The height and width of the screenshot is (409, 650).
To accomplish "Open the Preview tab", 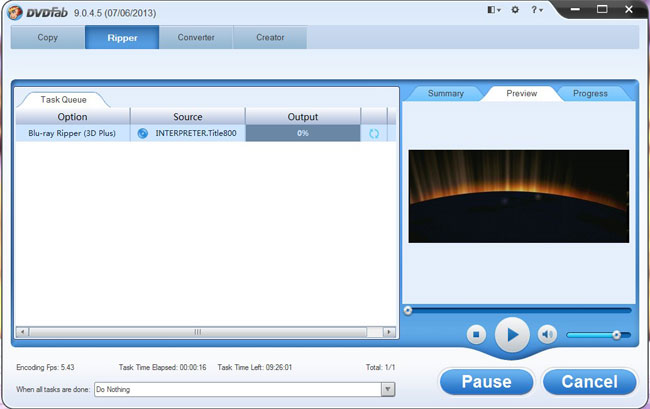I will [x=521, y=93].
